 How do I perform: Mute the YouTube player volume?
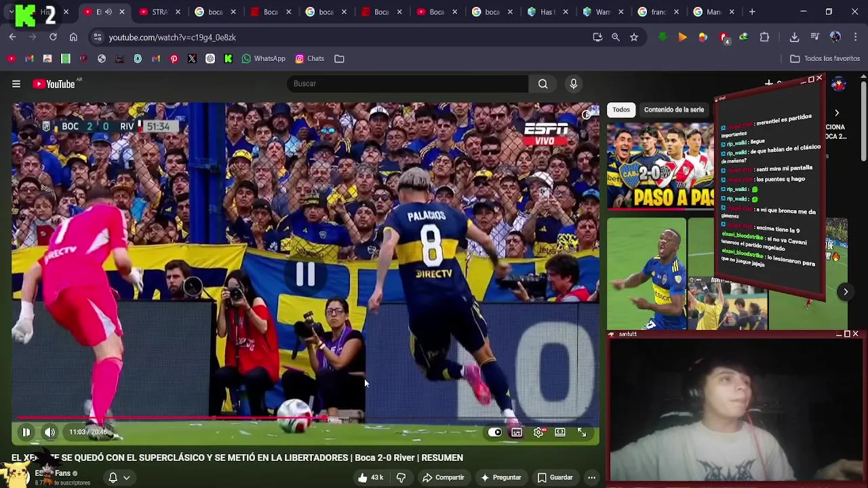click(50, 432)
